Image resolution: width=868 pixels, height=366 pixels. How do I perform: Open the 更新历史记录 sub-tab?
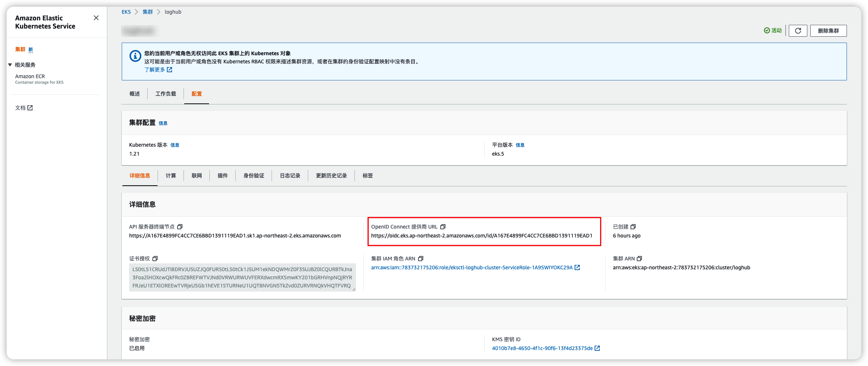(x=332, y=176)
